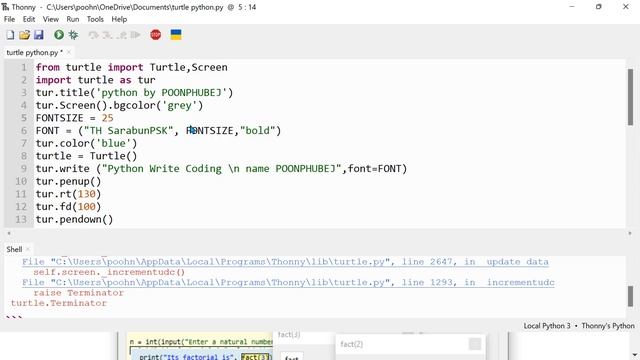This screenshot has height=360, width=640.
Task: Start debugging with the bug icon
Action: [x=73, y=35]
